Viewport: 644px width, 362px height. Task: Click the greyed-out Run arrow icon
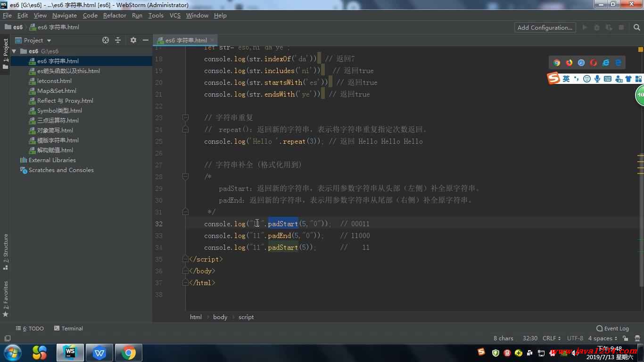click(x=585, y=27)
